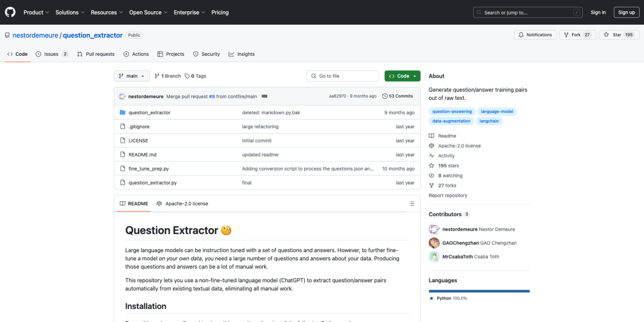This screenshot has width=644, height=322.
Task: Open the fine_tune_prep.py file
Action: pyautogui.click(x=149, y=169)
